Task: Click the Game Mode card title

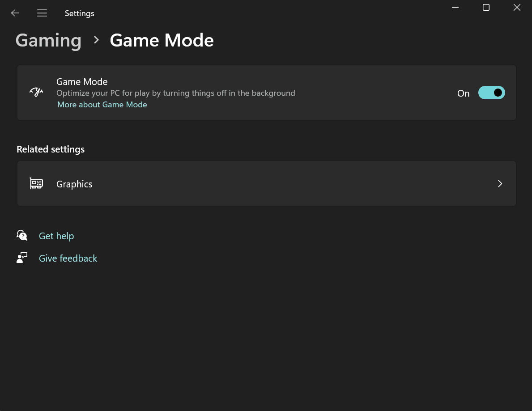Action: click(x=82, y=81)
